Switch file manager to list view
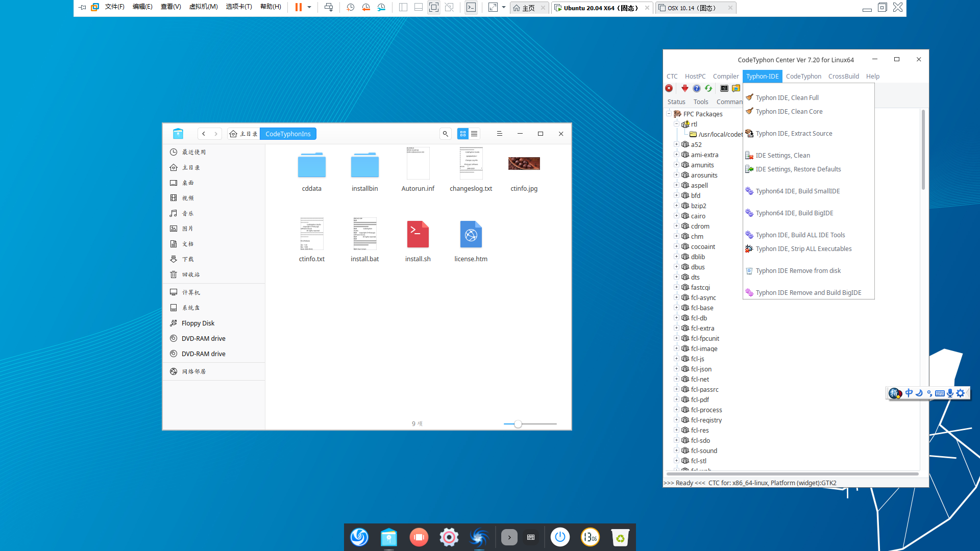980x551 pixels. (x=474, y=134)
